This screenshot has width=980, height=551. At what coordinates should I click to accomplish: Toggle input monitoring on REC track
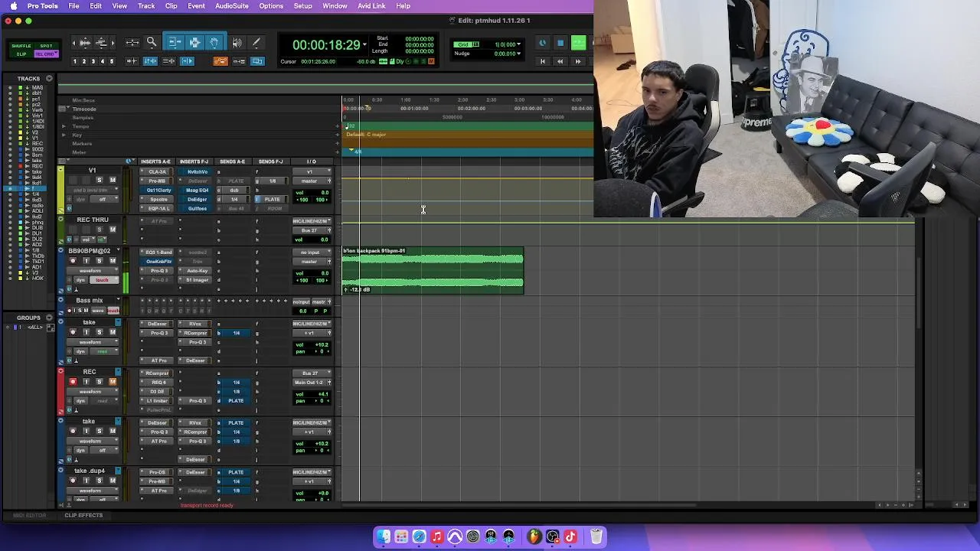(x=86, y=381)
